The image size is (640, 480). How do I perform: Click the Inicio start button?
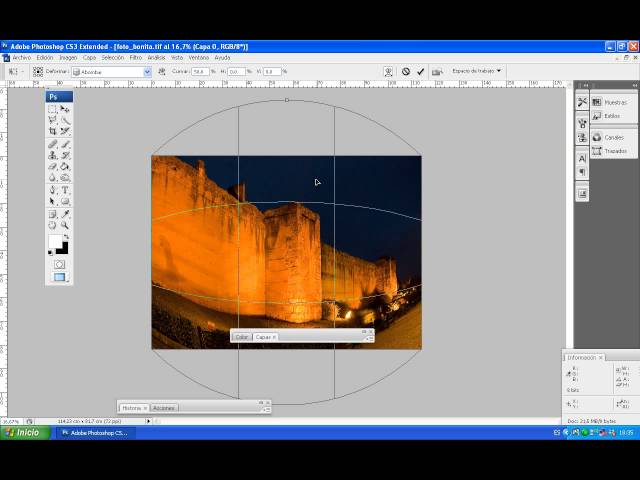[x=25, y=433]
